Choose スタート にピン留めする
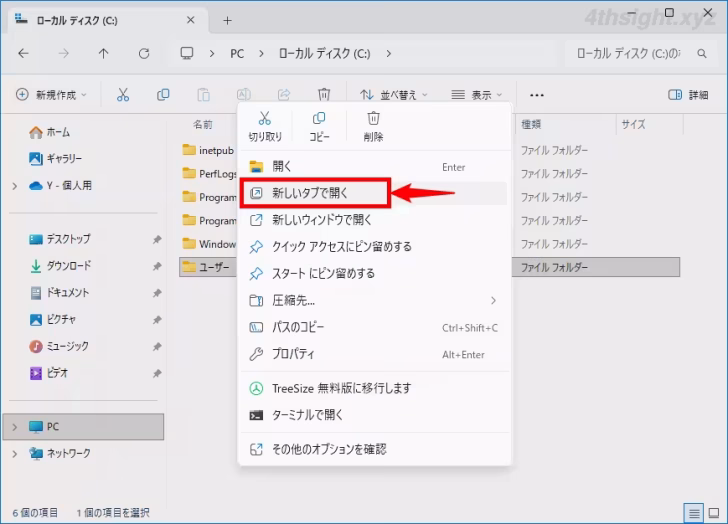The image size is (728, 524). point(374,274)
